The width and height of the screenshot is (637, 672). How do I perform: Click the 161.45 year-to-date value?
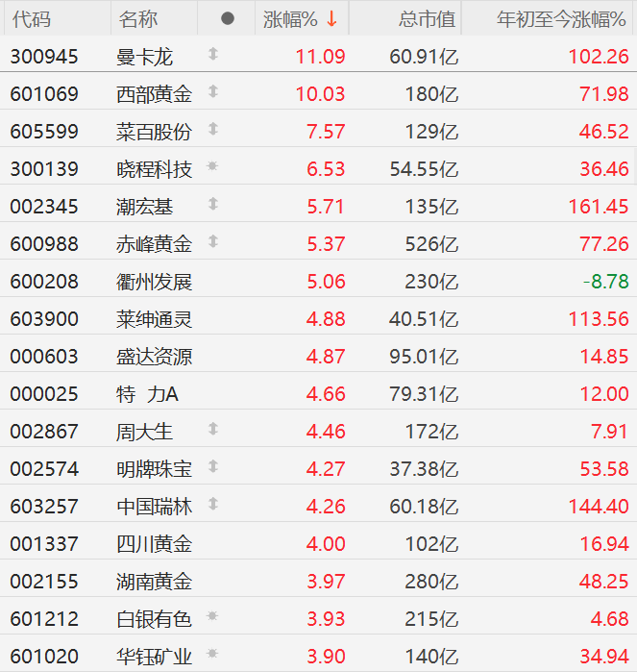599,207
